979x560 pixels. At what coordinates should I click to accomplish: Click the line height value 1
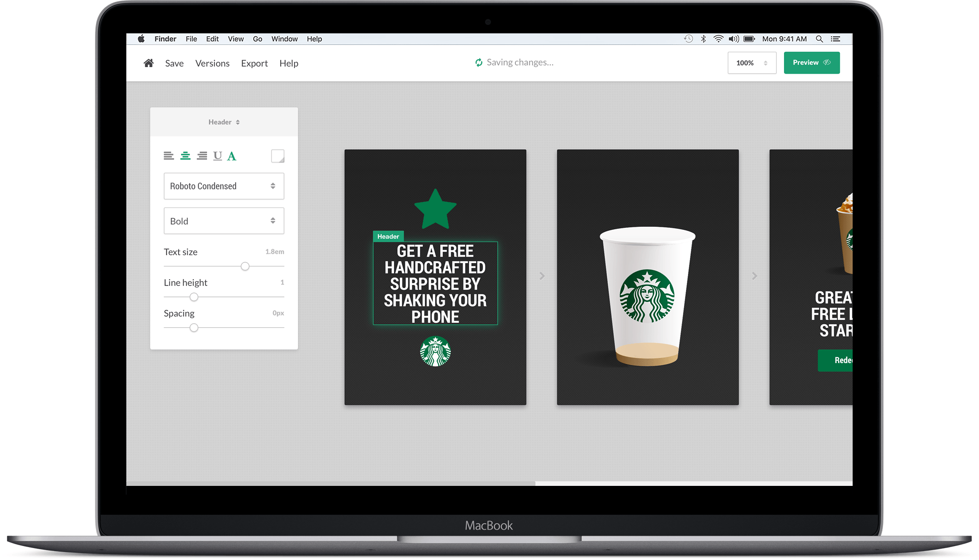[282, 282]
